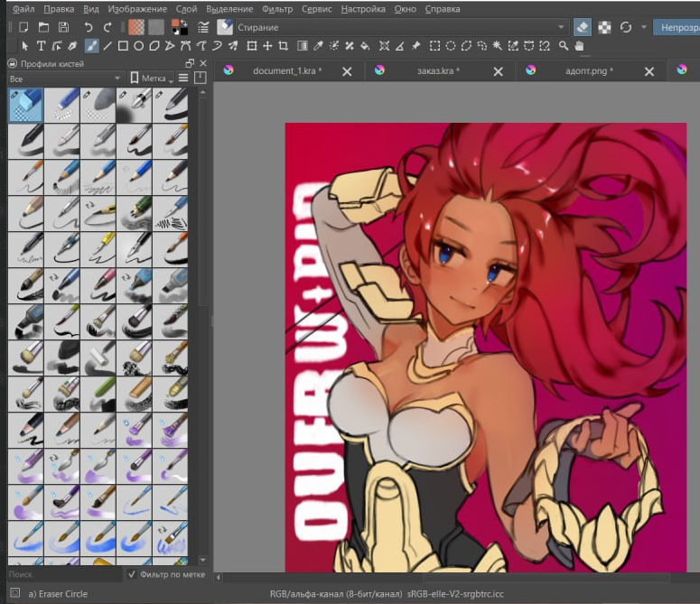700x604 pixels.
Task: Select the Line tool
Action: click(x=107, y=46)
